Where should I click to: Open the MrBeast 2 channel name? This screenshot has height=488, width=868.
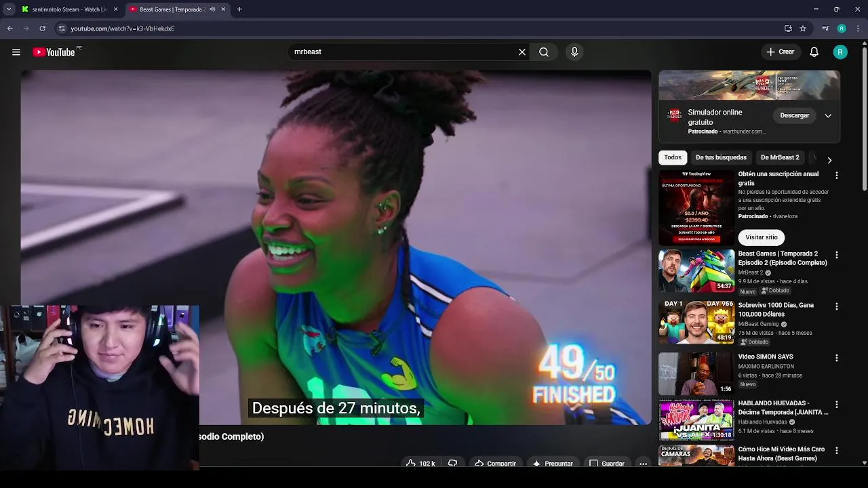[751, 272]
